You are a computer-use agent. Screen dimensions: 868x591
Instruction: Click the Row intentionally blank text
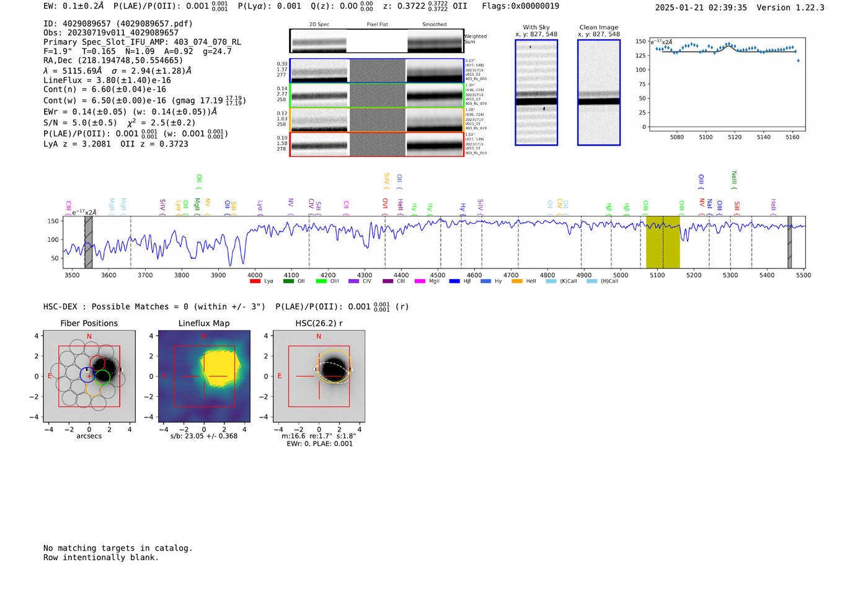pyautogui.click(x=101, y=558)
